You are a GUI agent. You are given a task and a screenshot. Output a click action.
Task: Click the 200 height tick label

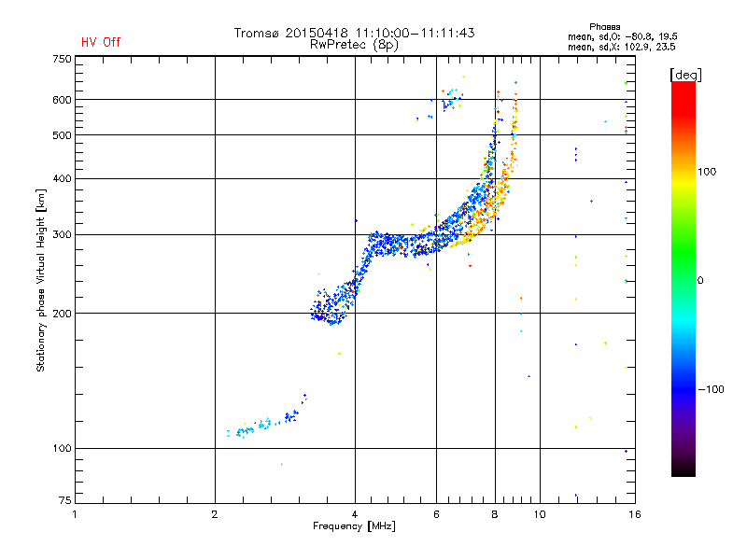click(x=62, y=314)
